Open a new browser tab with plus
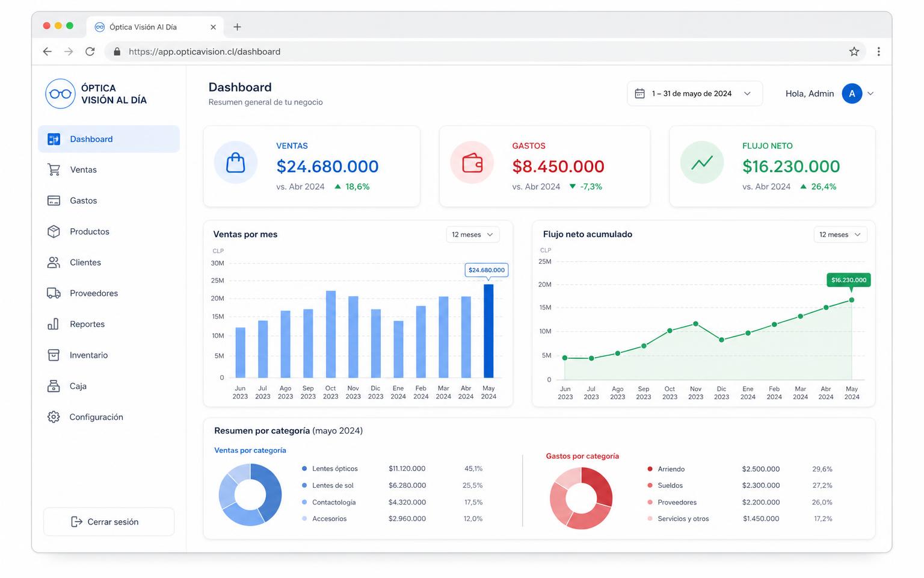Viewport: 924px width, 578px height. (237, 27)
